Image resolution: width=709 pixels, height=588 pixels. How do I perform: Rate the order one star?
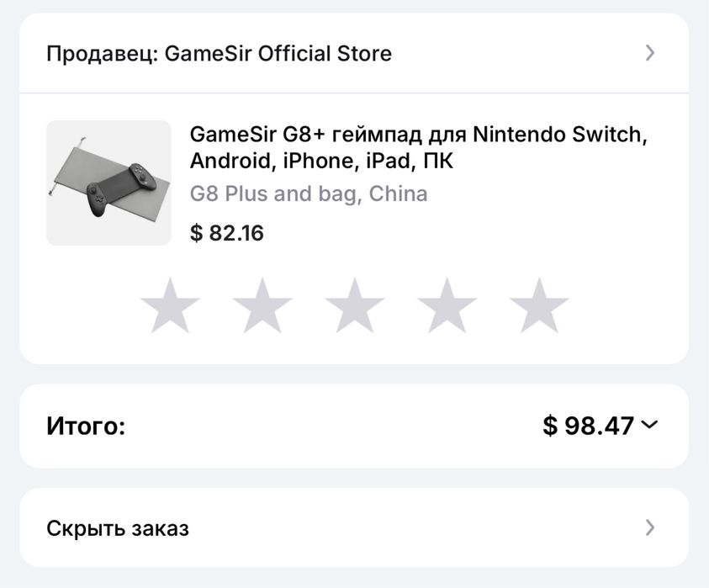click(x=170, y=305)
